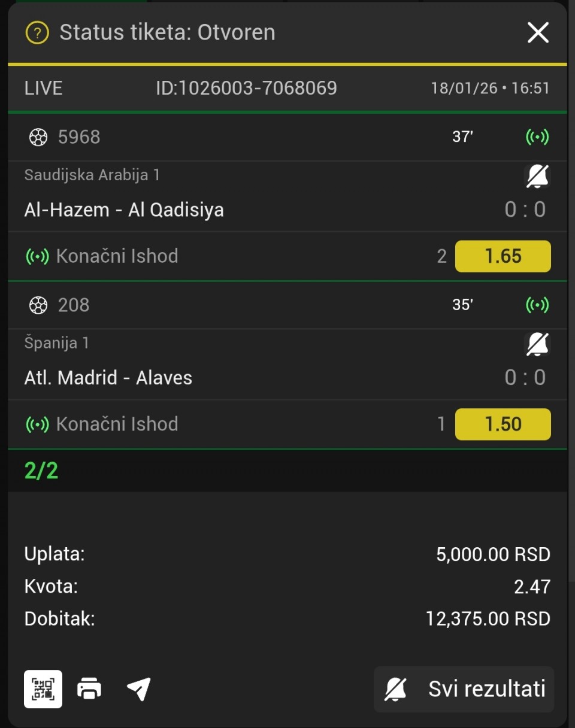Viewport: 575px width, 728px height.
Task: Click the ticket ID 1026003-7068069
Action: tap(246, 89)
